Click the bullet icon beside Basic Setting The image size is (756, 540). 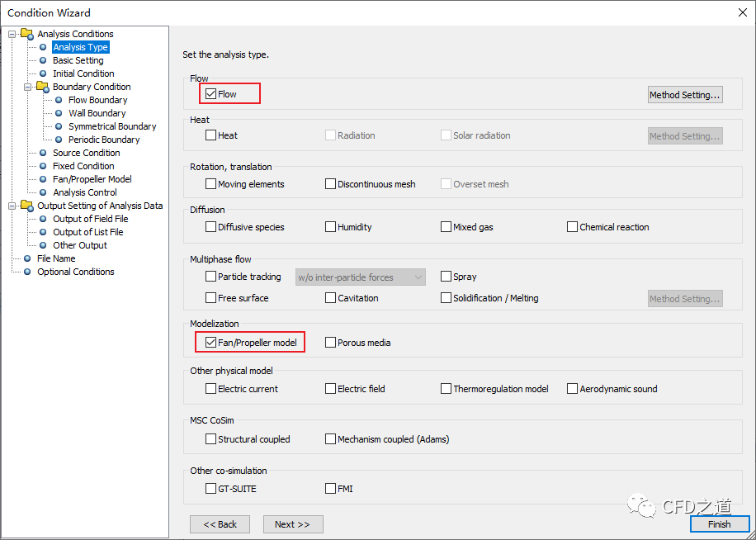click(43, 60)
